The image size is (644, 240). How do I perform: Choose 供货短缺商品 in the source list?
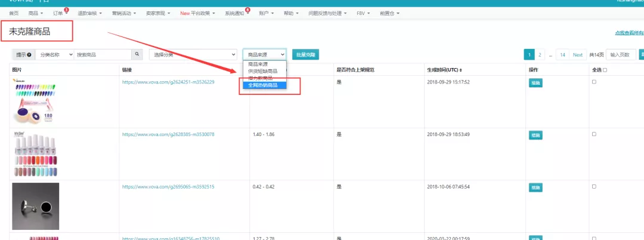point(265,71)
